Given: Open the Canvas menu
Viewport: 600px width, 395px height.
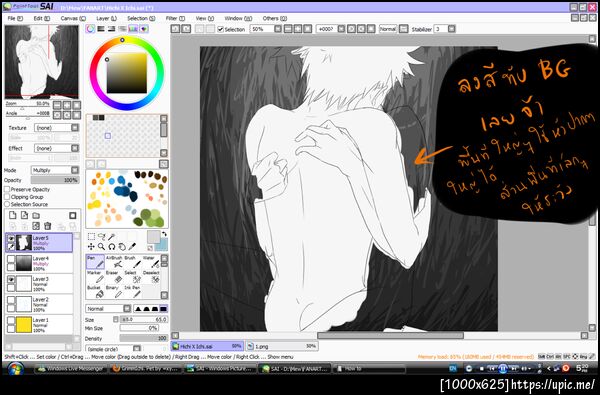Looking at the screenshot, I should point(73,18).
